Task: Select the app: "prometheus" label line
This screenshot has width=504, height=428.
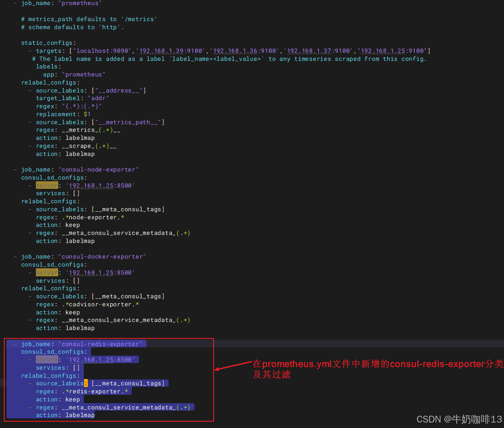Action: coord(74,75)
